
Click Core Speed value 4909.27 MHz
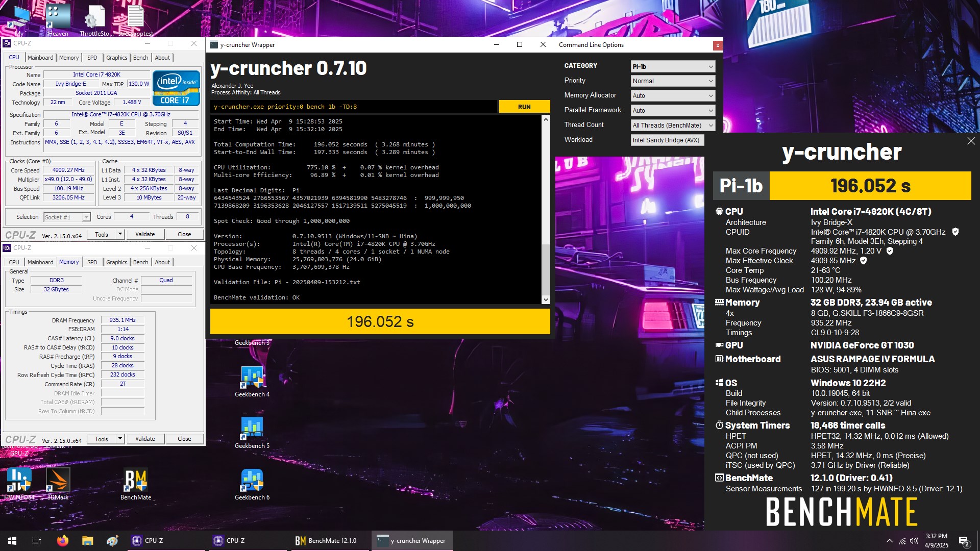68,170
